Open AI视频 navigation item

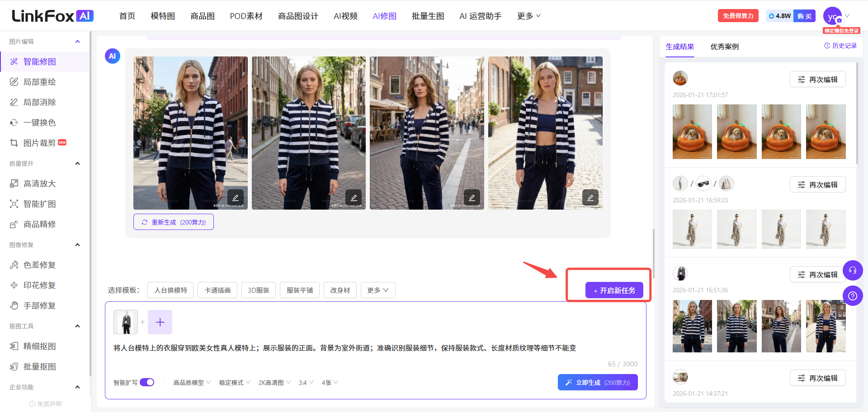click(345, 16)
